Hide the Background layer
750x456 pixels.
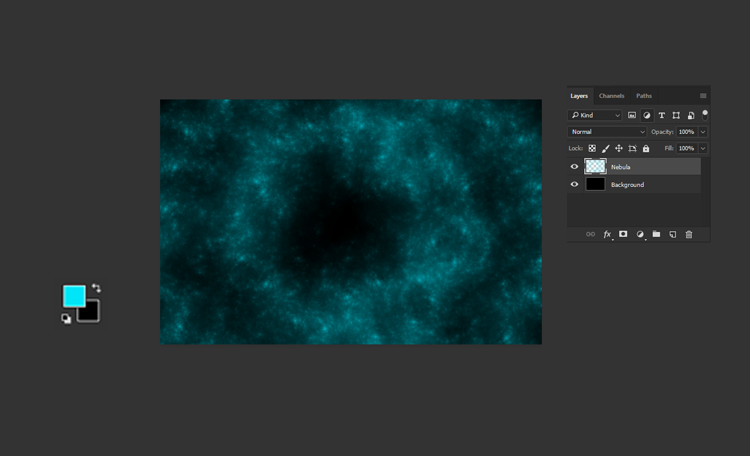574,185
